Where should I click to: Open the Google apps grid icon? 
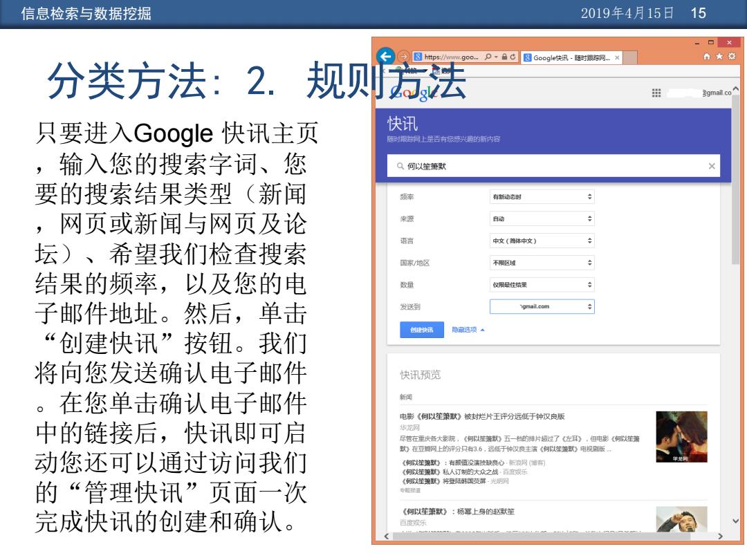pyautogui.click(x=656, y=93)
